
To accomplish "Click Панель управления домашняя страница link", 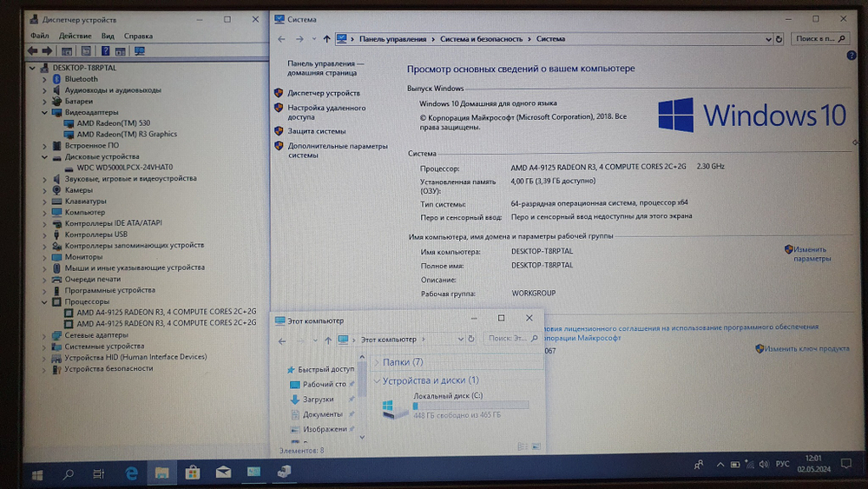I will tap(325, 68).
